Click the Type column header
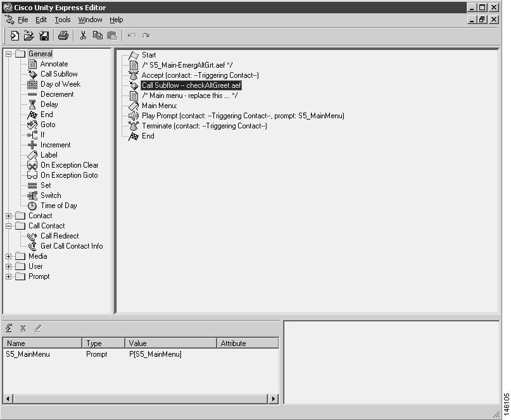The width and height of the screenshot is (511, 420). [x=104, y=343]
